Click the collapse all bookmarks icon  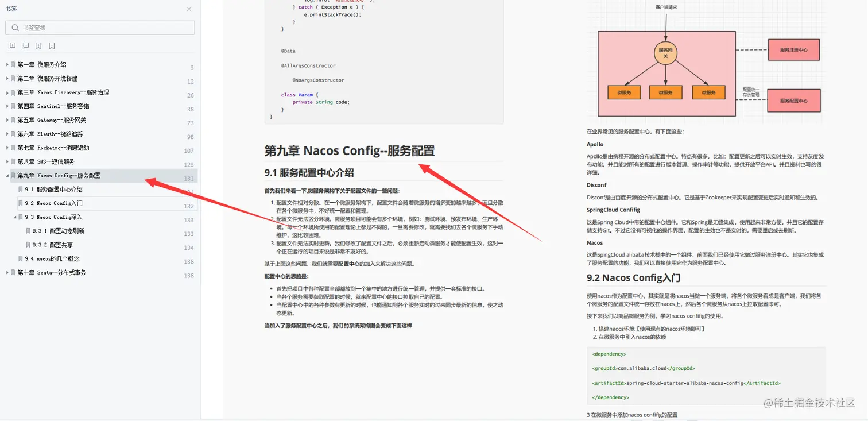(x=25, y=45)
